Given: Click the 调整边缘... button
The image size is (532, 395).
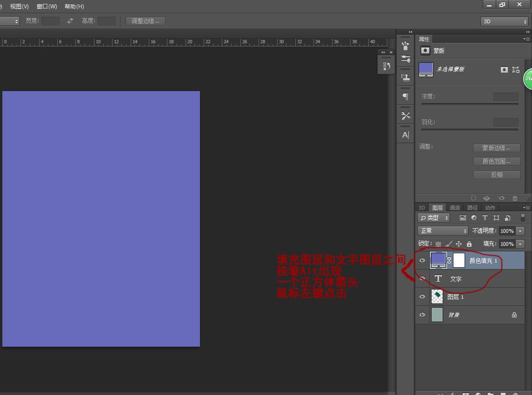Looking at the screenshot, I should tap(145, 21).
